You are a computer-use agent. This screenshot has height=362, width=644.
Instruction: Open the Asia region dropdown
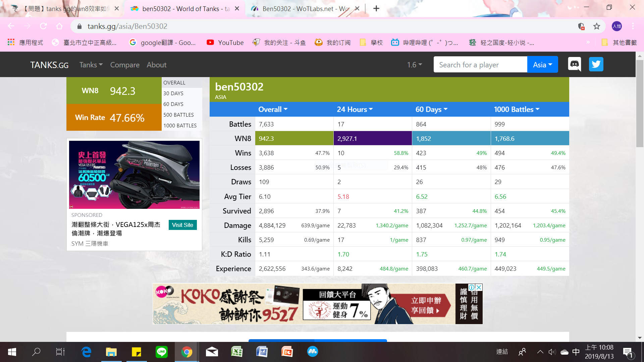click(542, 64)
